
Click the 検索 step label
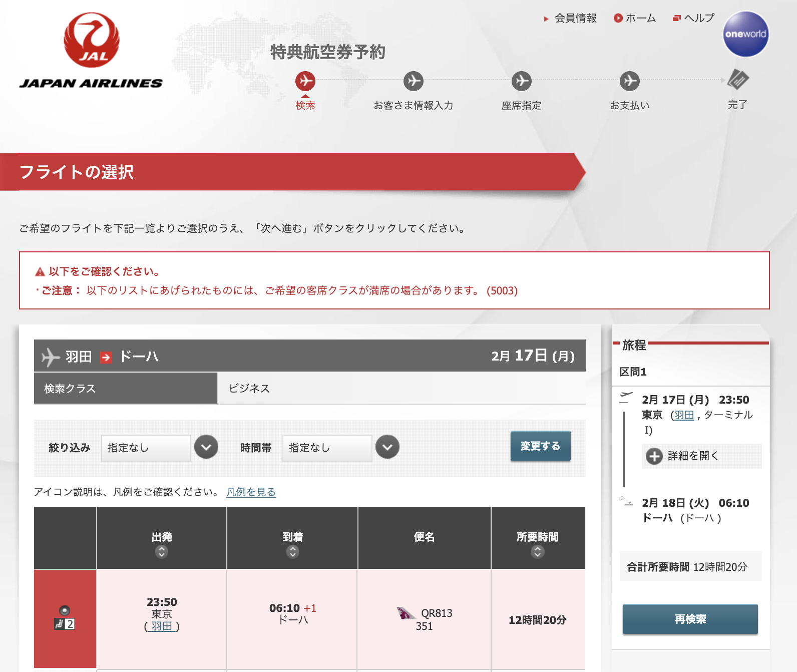click(305, 106)
